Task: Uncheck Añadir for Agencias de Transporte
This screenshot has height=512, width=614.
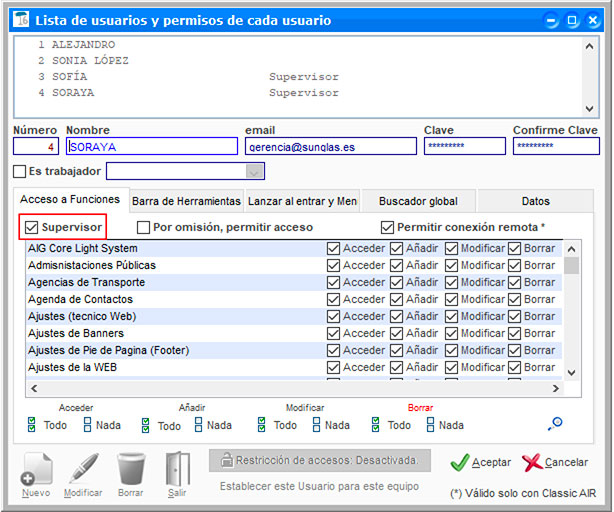Action: 396,282
